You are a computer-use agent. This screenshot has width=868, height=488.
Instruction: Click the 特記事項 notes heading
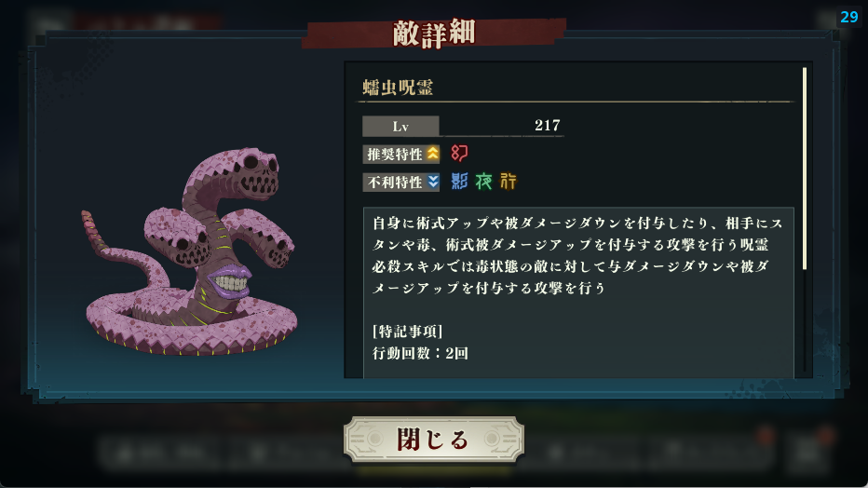(x=407, y=332)
